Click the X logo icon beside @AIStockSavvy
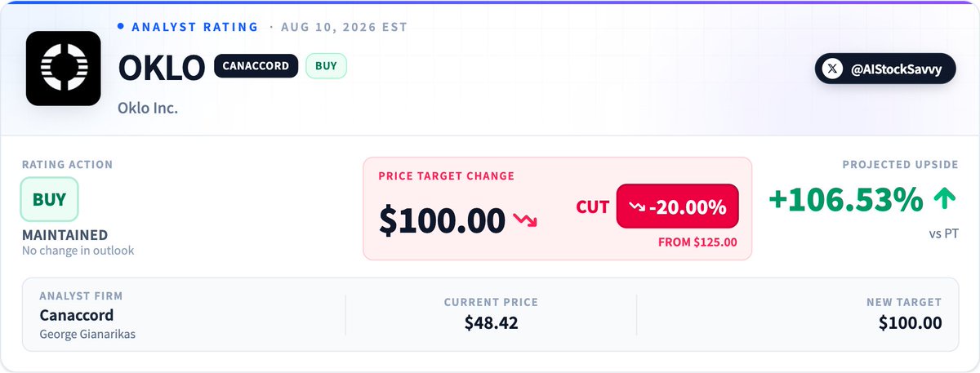Image resolution: width=980 pixels, height=373 pixels. [832, 69]
